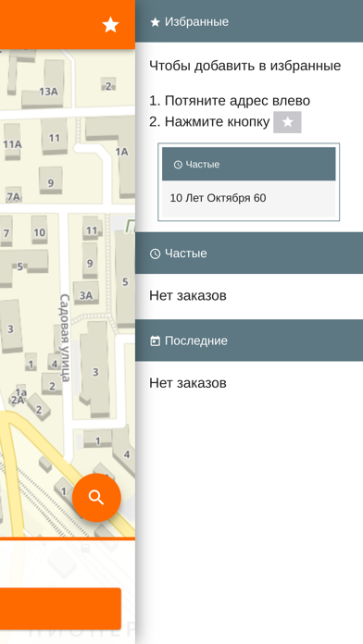Select address 10 Лет Октября 60
The image size is (363, 644).
(x=249, y=198)
